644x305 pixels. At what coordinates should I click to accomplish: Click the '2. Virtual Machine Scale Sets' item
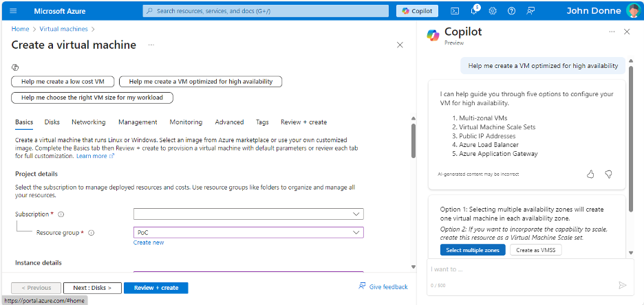coord(493,127)
